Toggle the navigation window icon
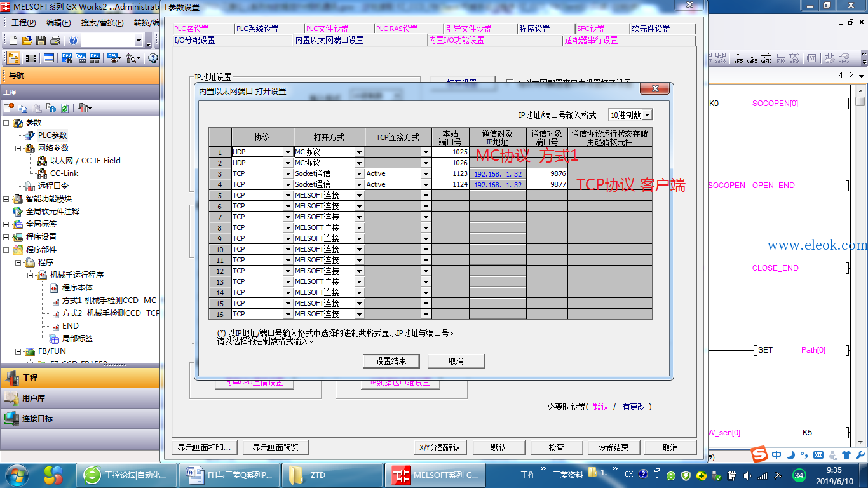The height and width of the screenshot is (488, 868). 13,58
